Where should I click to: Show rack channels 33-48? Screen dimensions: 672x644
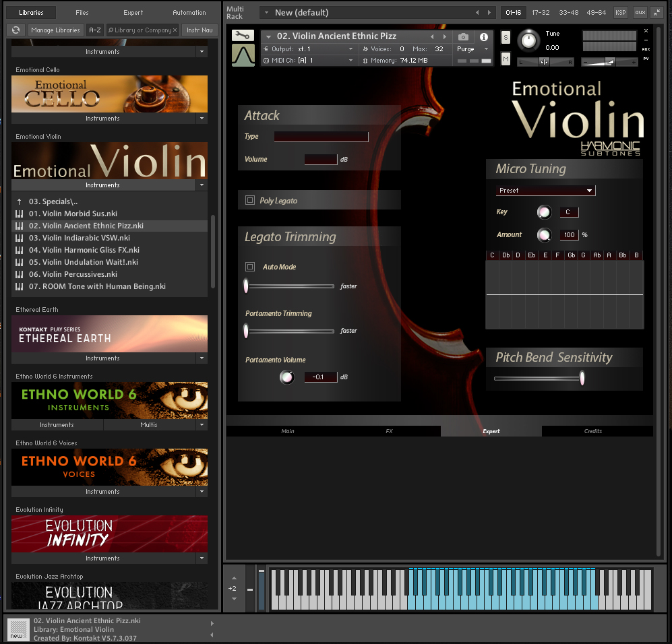click(x=569, y=12)
